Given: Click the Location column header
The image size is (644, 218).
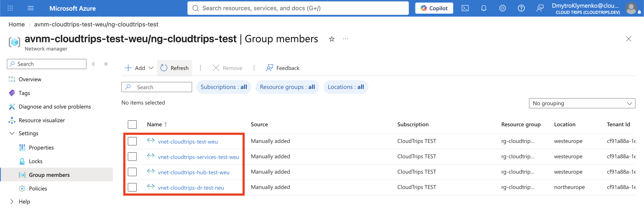Looking at the screenshot, I should [565, 124].
